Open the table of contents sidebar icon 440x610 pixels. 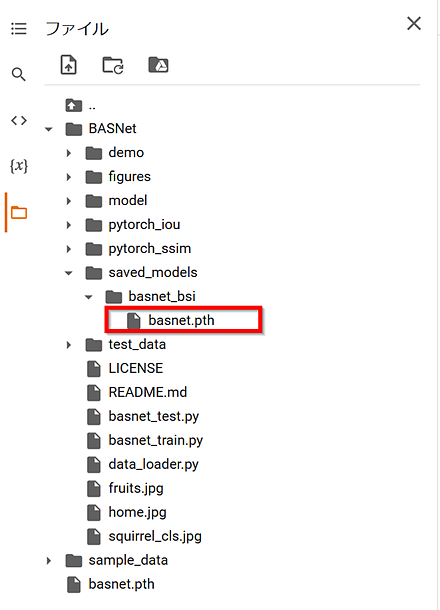click(x=19, y=29)
